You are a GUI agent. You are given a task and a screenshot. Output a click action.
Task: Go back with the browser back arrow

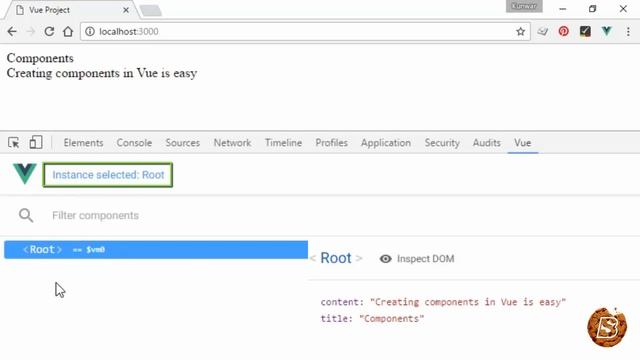click(x=12, y=31)
